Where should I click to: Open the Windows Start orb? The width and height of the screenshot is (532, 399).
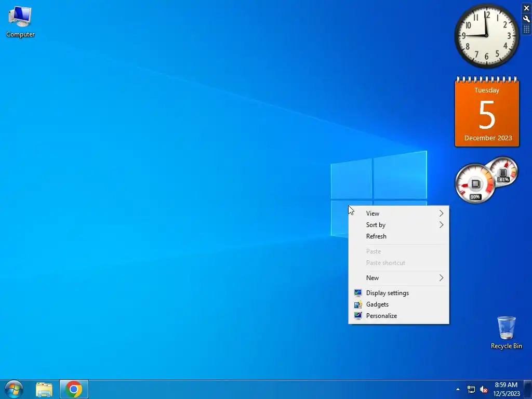pyautogui.click(x=14, y=389)
